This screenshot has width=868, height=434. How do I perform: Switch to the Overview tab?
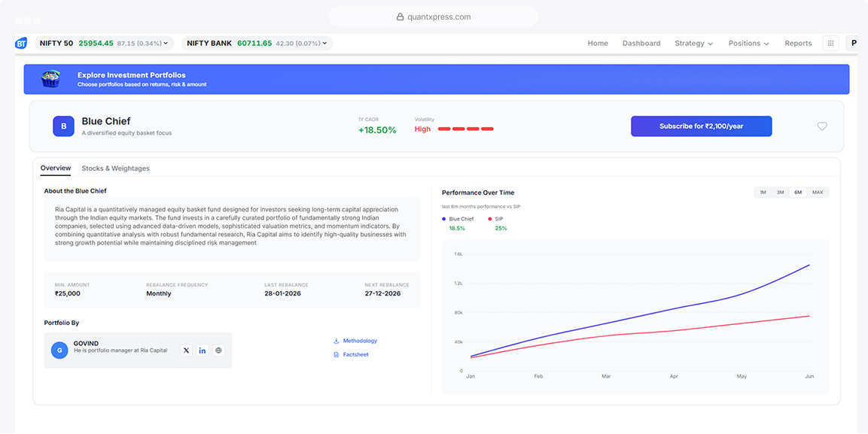56,168
